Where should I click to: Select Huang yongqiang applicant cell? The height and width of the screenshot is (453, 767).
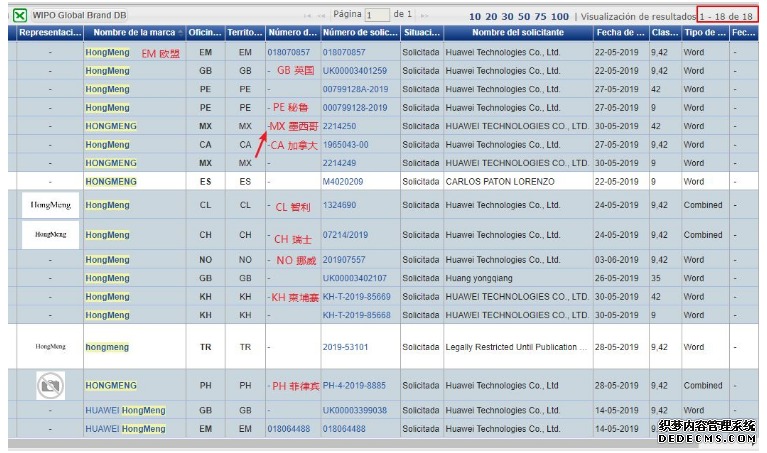(518, 278)
